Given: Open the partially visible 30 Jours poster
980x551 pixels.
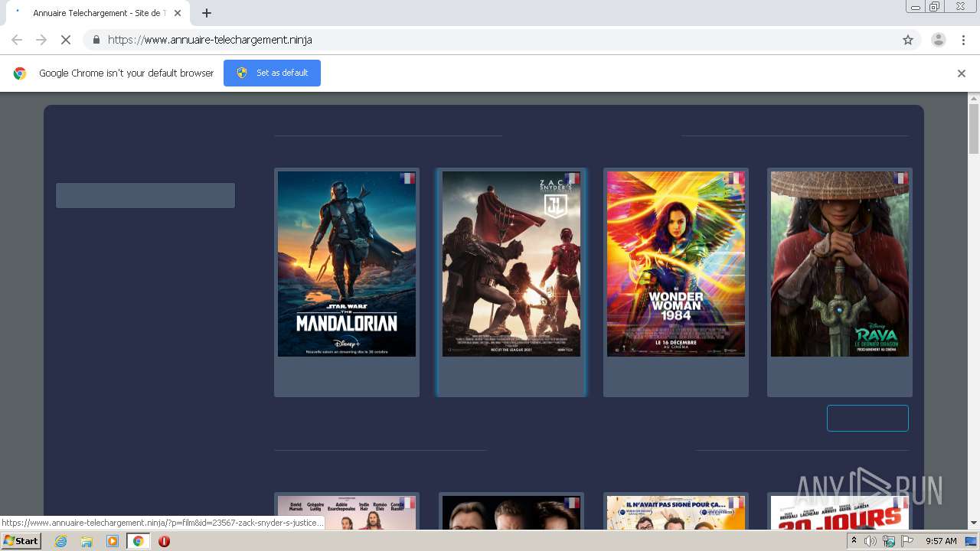Looking at the screenshot, I should click(x=840, y=513).
